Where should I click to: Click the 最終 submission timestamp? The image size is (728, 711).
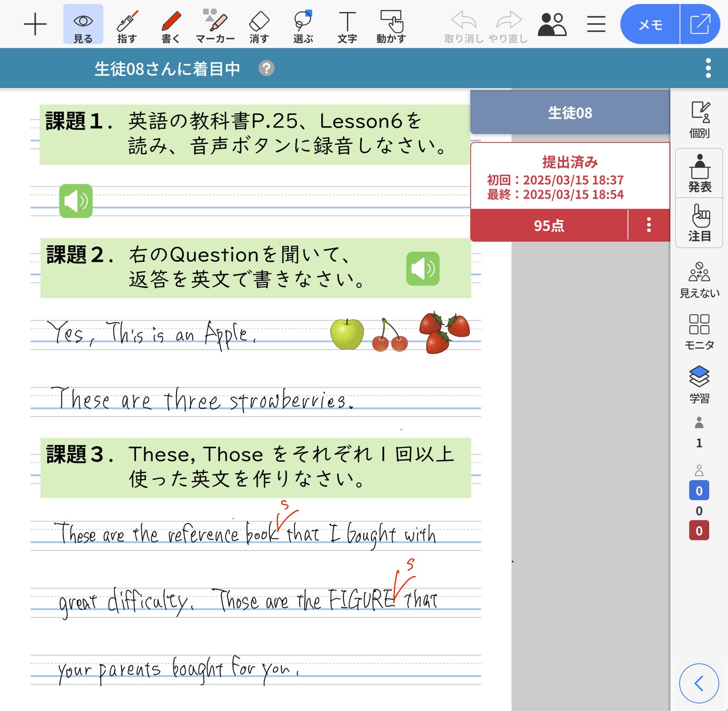(x=555, y=194)
